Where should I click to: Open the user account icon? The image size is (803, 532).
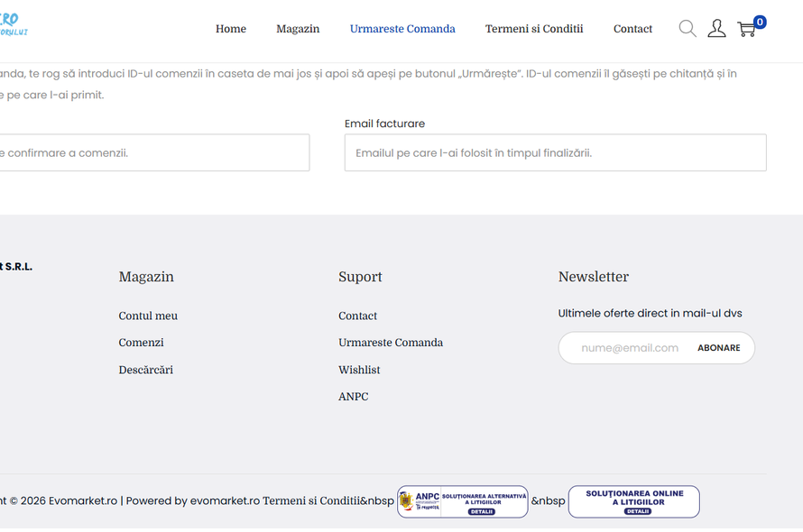tap(716, 29)
